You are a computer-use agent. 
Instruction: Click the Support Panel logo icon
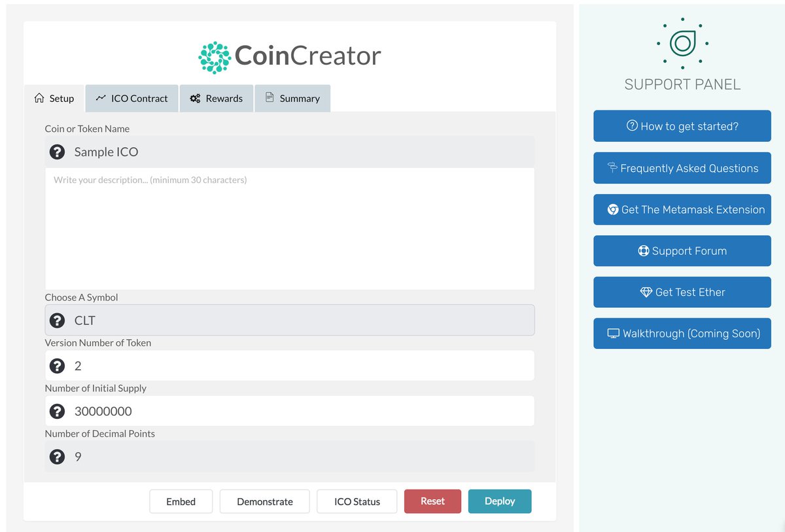pos(682,44)
